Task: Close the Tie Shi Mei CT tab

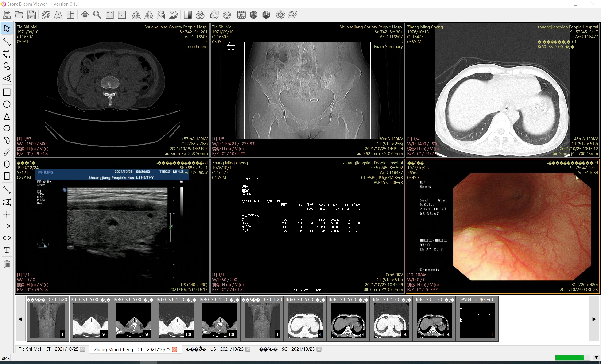Action: click(x=82, y=349)
